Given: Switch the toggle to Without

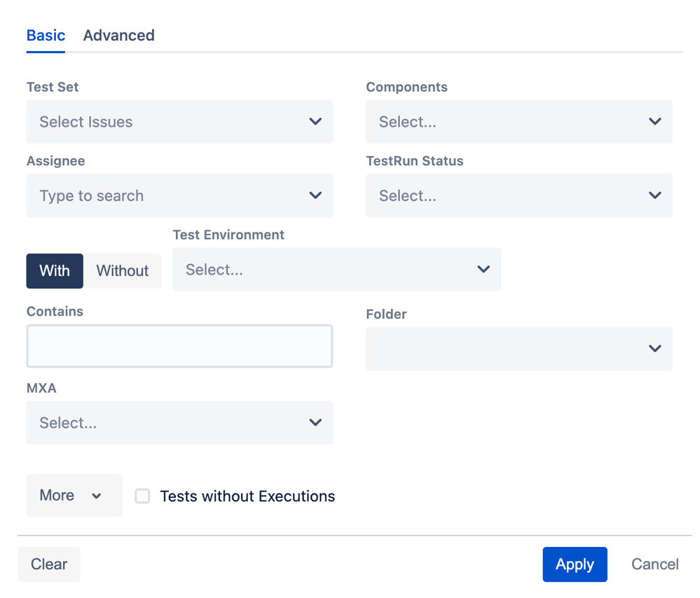Looking at the screenshot, I should [123, 271].
